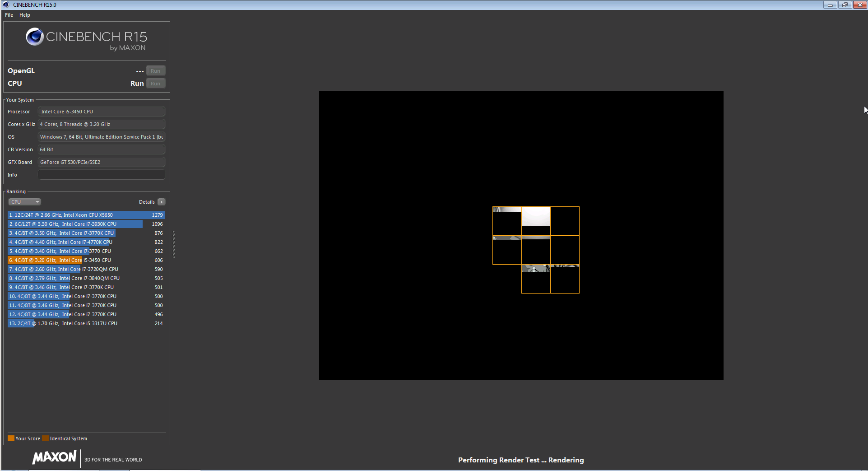Click the Run button for OpenGL test
Screen dimensions: 868x471
[x=156, y=71]
